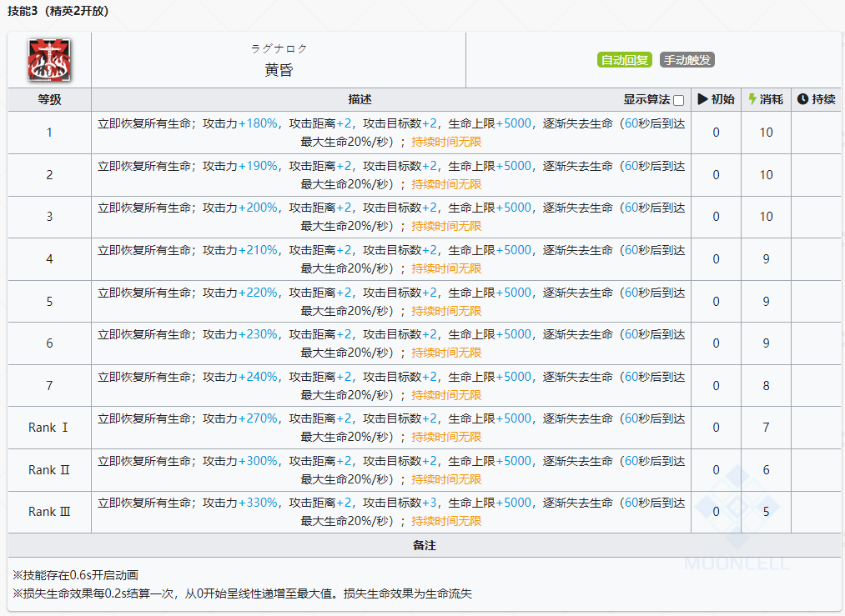Click the +190% attack value
This screenshot has height=616, width=845.
258,166
